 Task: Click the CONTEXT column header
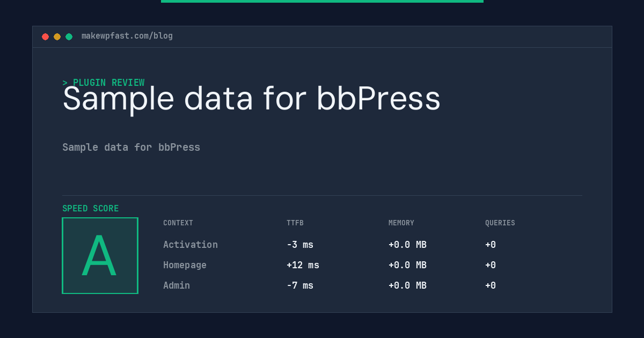coord(178,223)
